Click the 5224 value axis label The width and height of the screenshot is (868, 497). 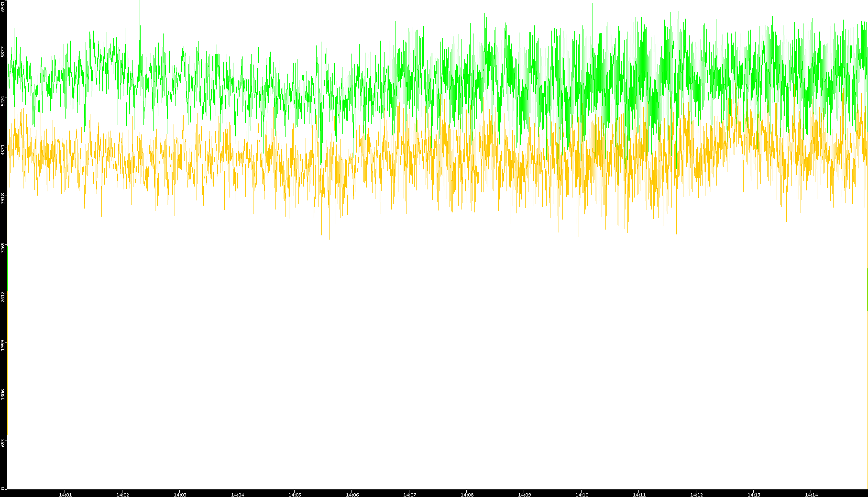[x=3, y=100]
